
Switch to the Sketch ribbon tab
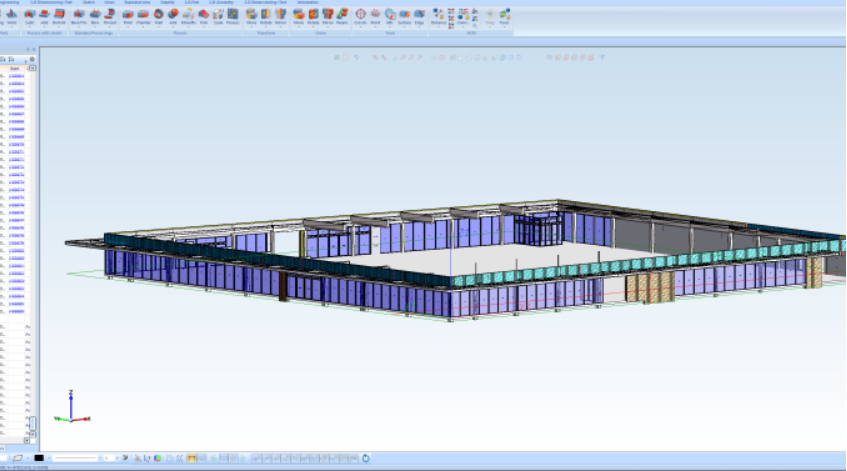89,3
